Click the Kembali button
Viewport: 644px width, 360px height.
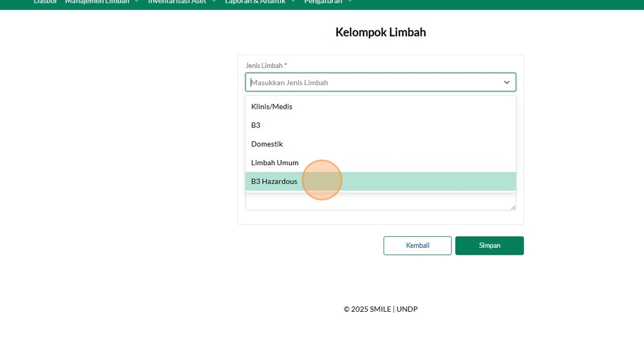(x=417, y=246)
